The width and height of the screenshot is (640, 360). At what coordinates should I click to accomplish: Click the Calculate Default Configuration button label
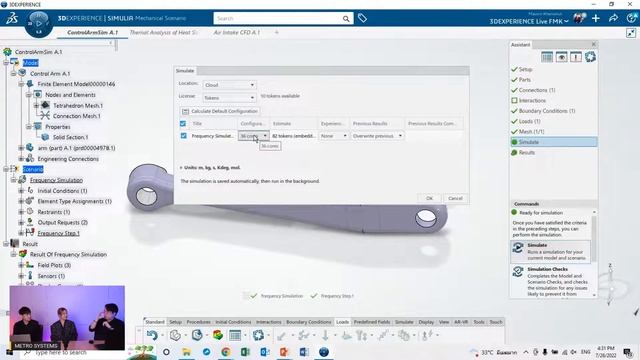pyautogui.click(x=224, y=111)
